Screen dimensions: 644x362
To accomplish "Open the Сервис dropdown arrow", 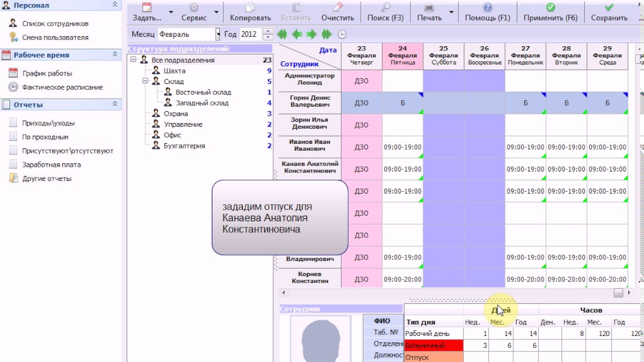I will pyautogui.click(x=216, y=12).
